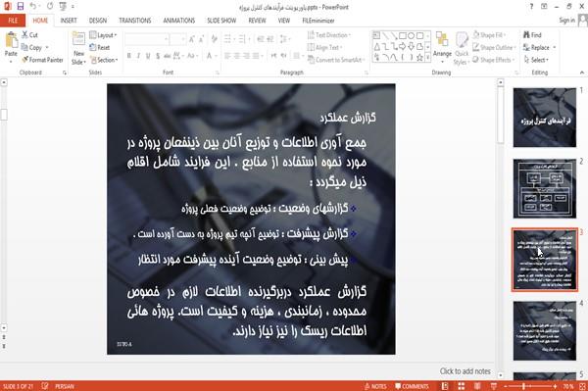Select slide 4 thumbnail

[x=545, y=330]
